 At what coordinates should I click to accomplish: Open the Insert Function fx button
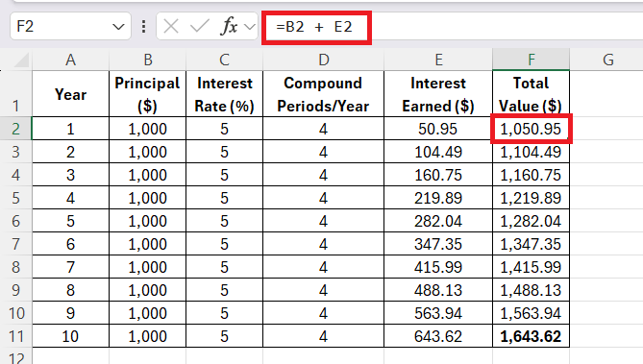click(230, 27)
